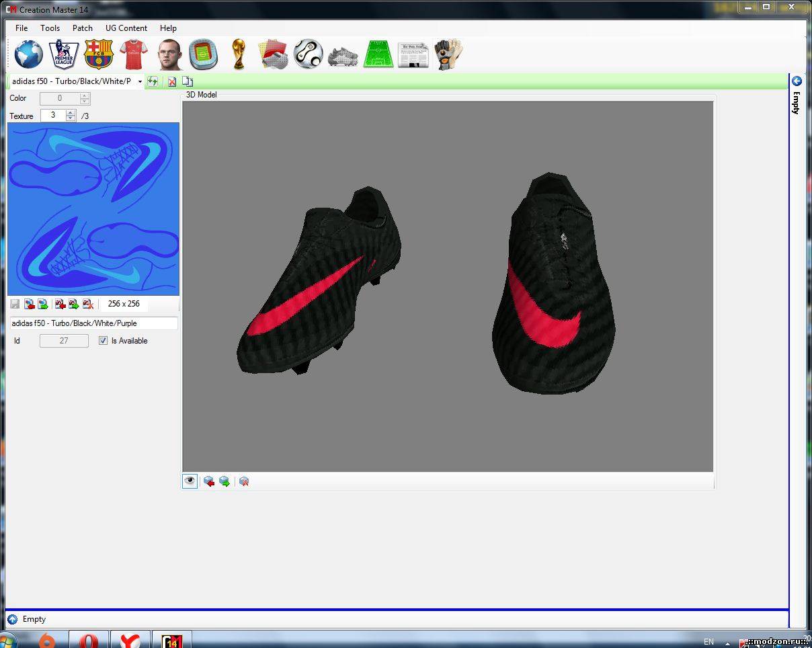This screenshot has height=648, width=812.
Task: Open the soccer ball editor
Action: (309, 54)
